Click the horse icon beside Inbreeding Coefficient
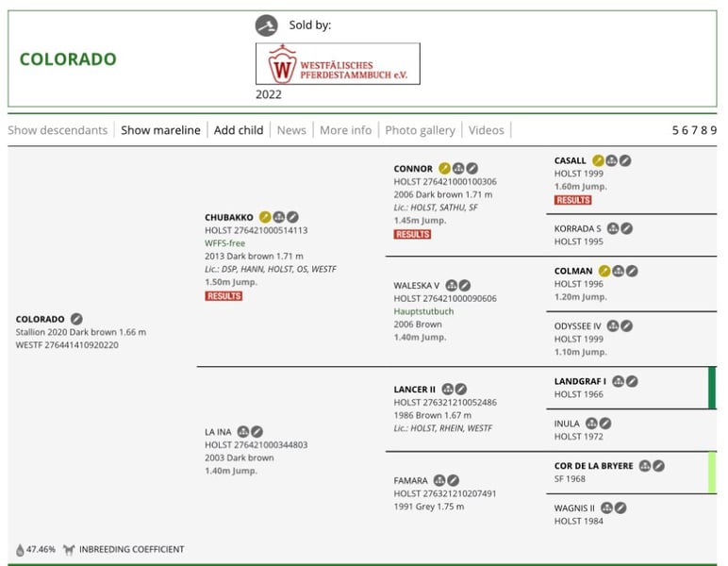Screen dimensions: 728x566 click(x=69, y=549)
